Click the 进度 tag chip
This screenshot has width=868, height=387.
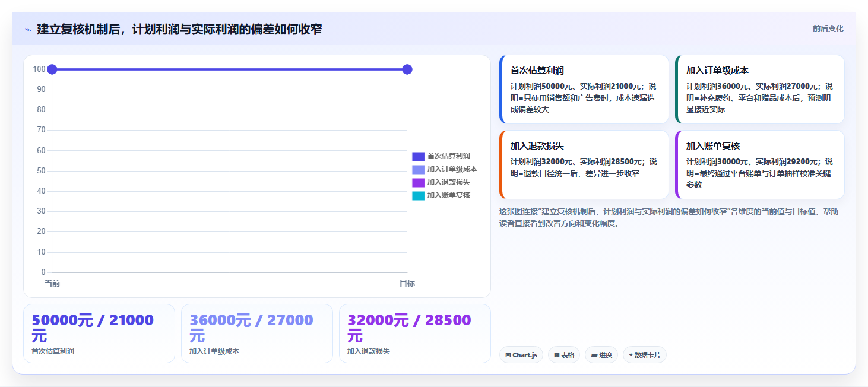[601, 355]
